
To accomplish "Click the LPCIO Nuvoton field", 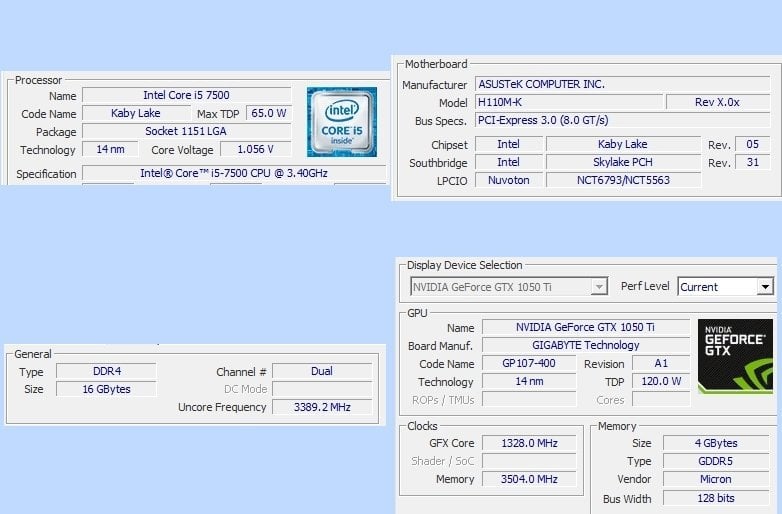I will (x=509, y=180).
